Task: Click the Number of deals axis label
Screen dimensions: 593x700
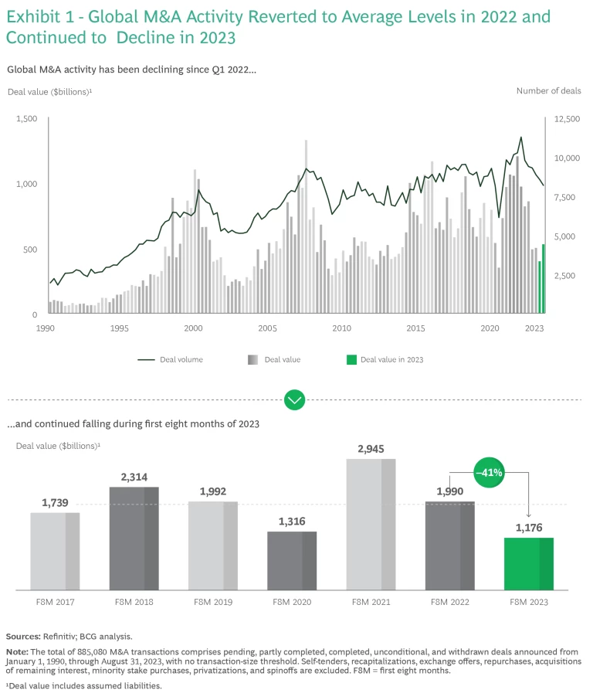Action: [548, 91]
